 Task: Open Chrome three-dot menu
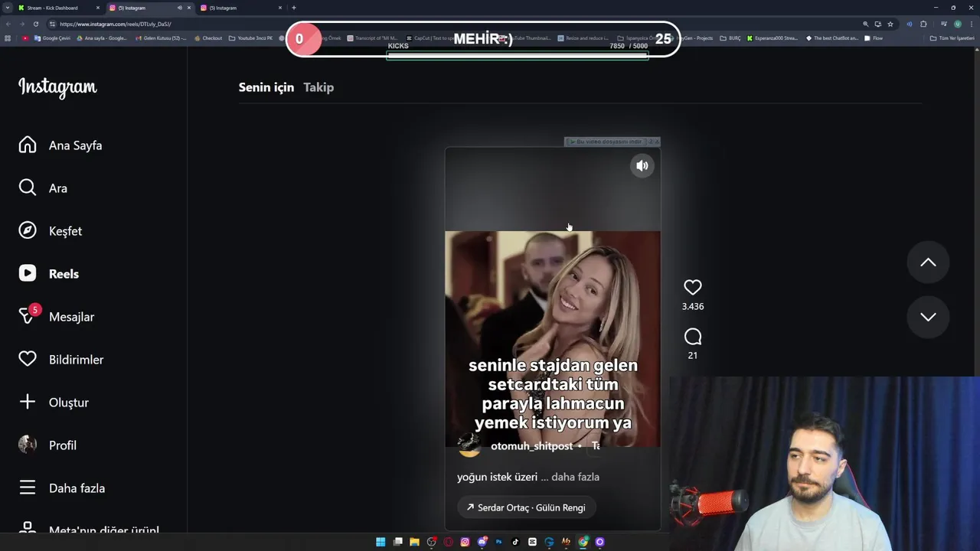(972, 24)
